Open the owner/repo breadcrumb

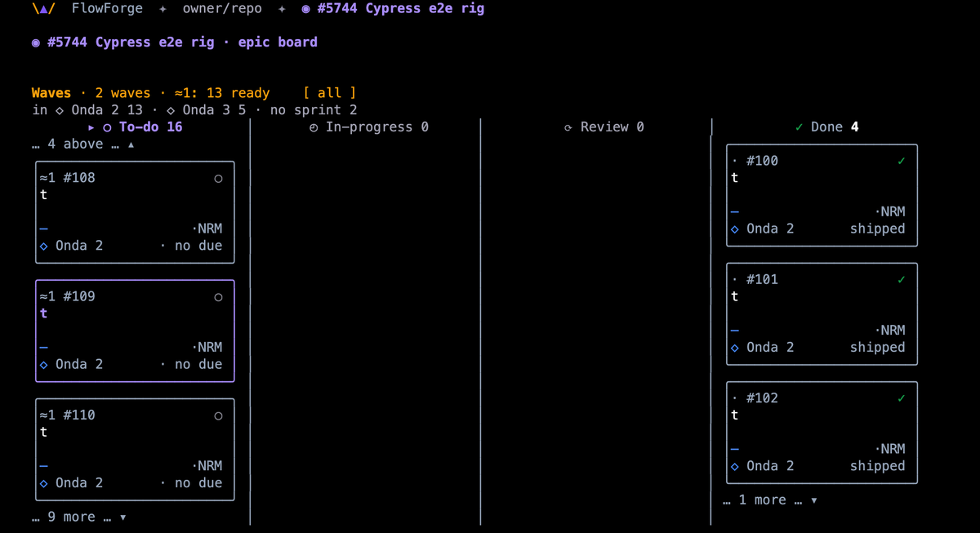click(x=222, y=9)
